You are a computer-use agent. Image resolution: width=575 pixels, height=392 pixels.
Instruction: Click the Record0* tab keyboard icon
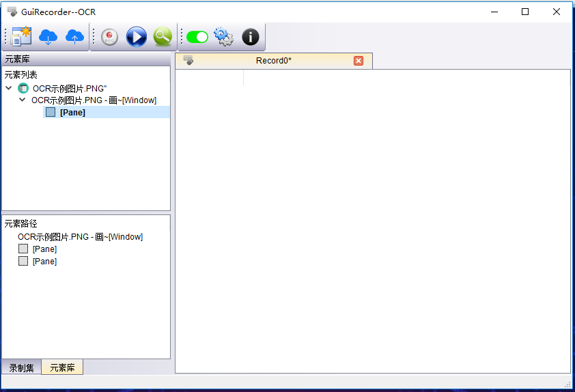point(188,60)
